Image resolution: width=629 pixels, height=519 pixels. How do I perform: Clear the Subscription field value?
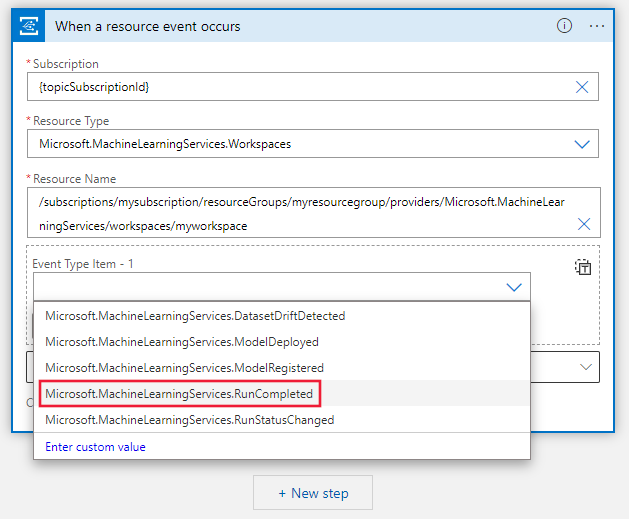click(582, 87)
